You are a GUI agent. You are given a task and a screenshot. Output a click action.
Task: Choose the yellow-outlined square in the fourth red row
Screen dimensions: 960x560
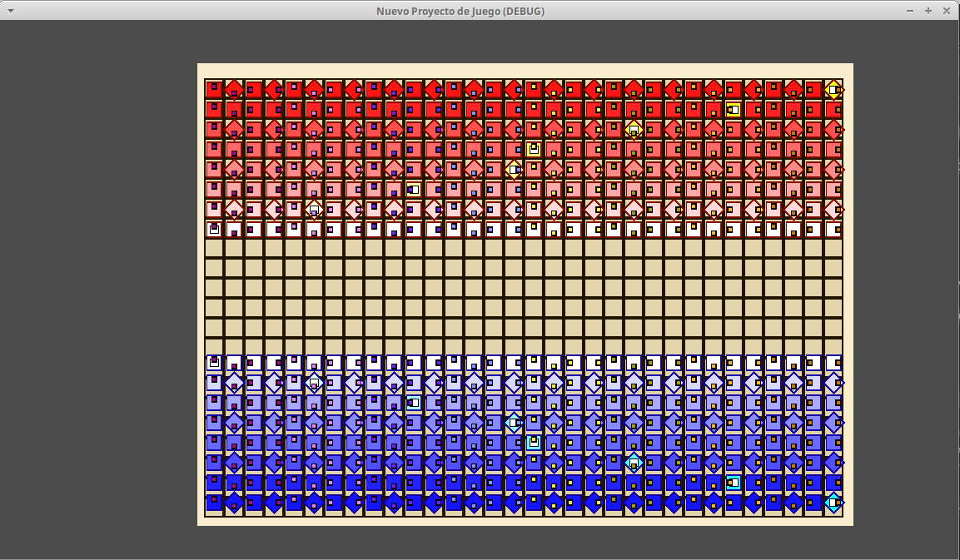(x=534, y=150)
